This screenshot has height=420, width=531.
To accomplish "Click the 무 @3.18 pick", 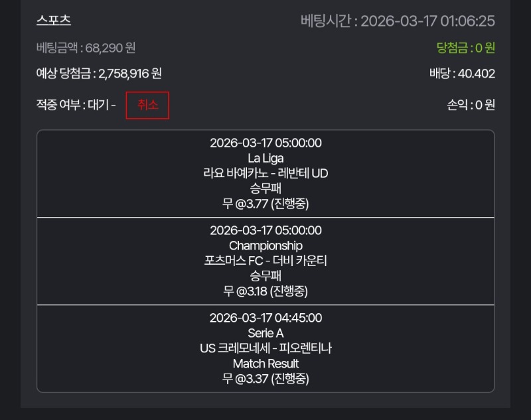I will (x=265, y=291).
